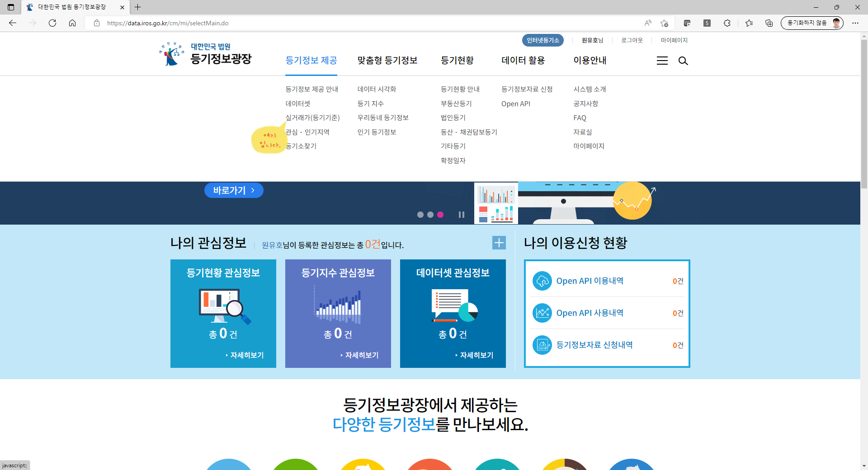
Task: Open the 등기소찾기 submenu item
Action: tap(301, 146)
